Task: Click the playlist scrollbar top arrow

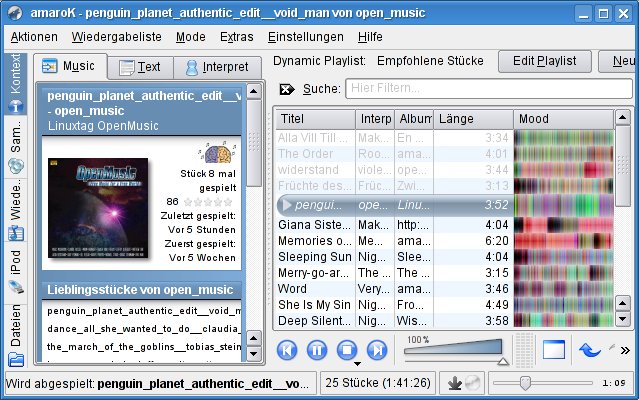Action: [622, 118]
